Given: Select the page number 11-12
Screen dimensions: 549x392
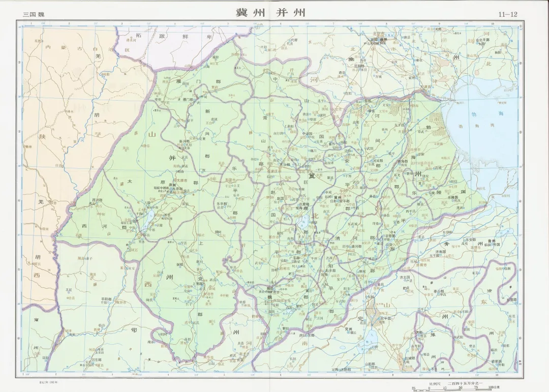Looking at the screenshot, I should click(x=507, y=14).
